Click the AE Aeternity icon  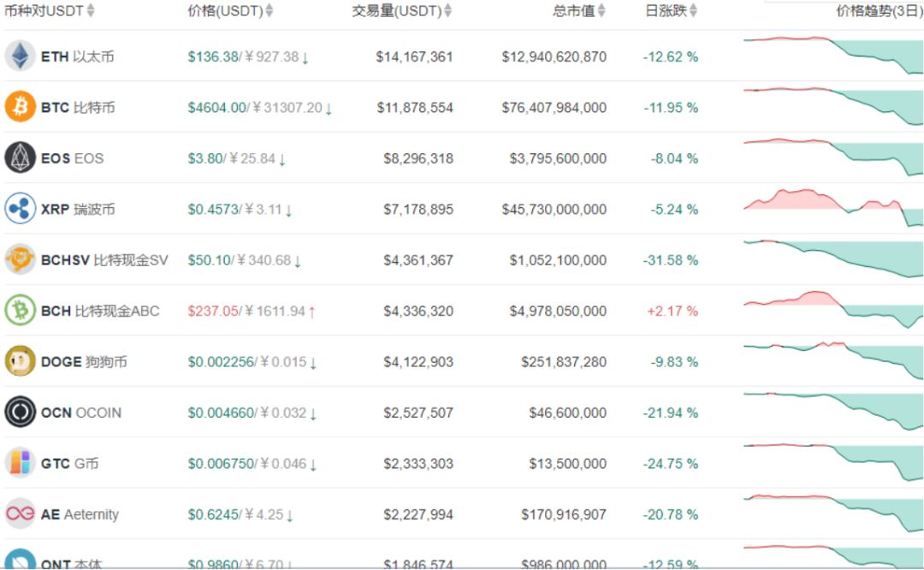tap(21, 514)
